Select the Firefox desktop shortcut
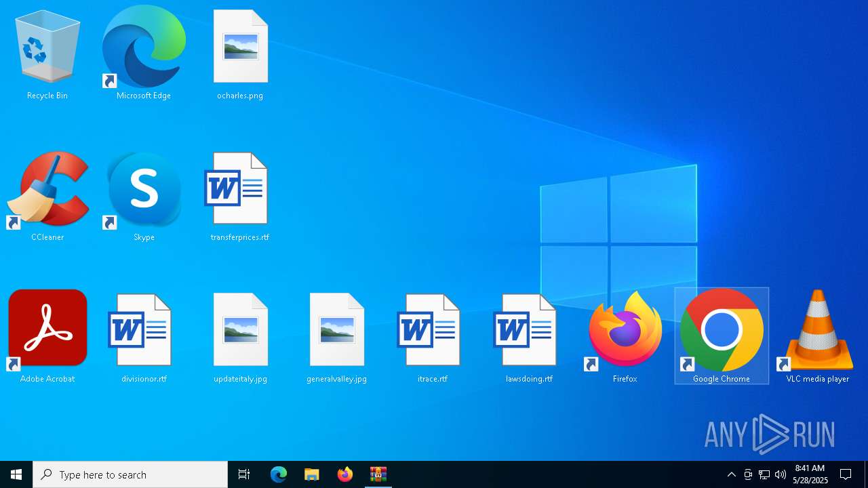 pyautogui.click(x=625, y=337)
